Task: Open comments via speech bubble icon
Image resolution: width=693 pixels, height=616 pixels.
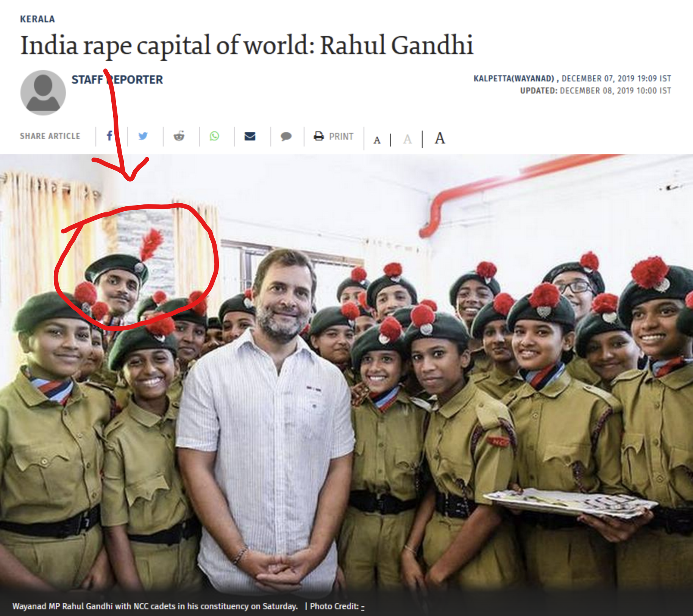Action: click(x=286, y=136)
